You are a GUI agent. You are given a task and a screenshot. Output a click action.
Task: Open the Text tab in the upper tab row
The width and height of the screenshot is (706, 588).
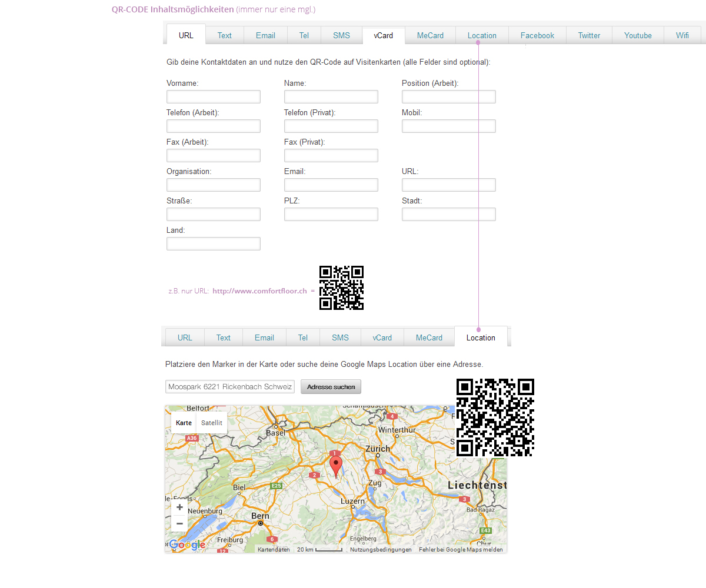(225, 35)
